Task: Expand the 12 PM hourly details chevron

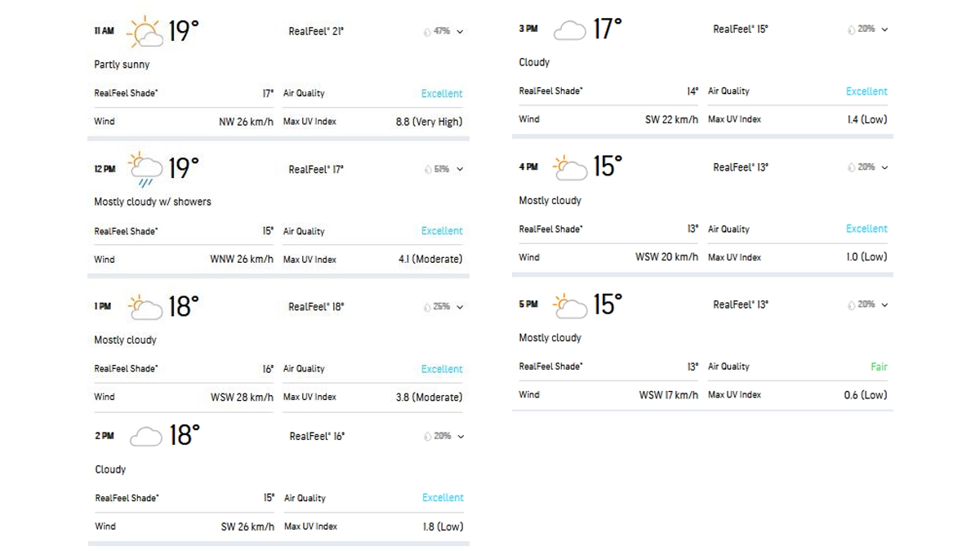Action: (x=461, y=170)
